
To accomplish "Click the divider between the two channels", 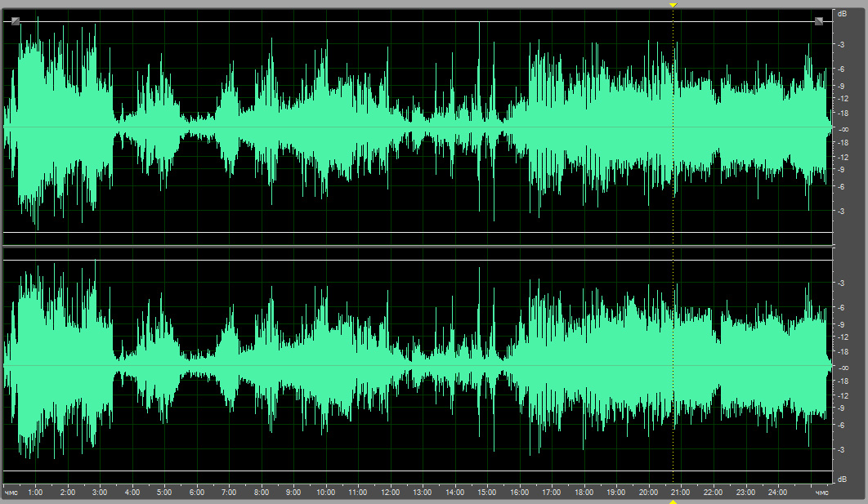I will pos(417,246).
